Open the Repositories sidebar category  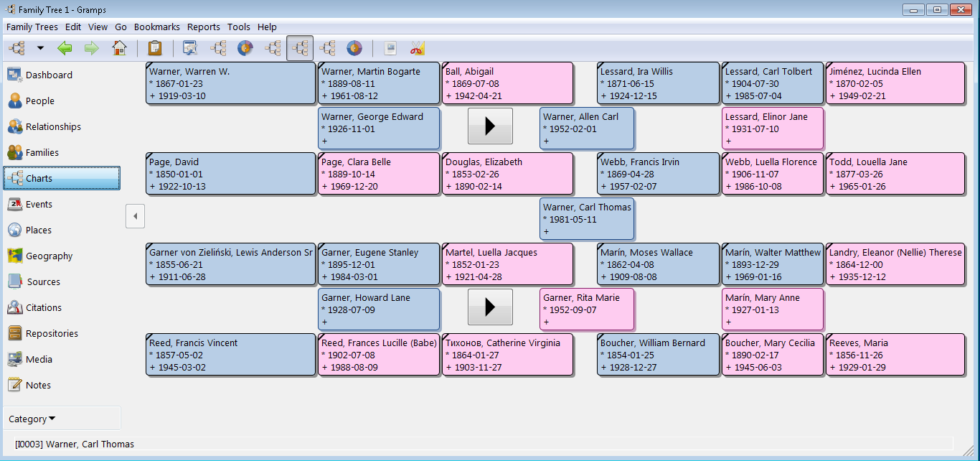pyautogui.click(x=62, y=333)
